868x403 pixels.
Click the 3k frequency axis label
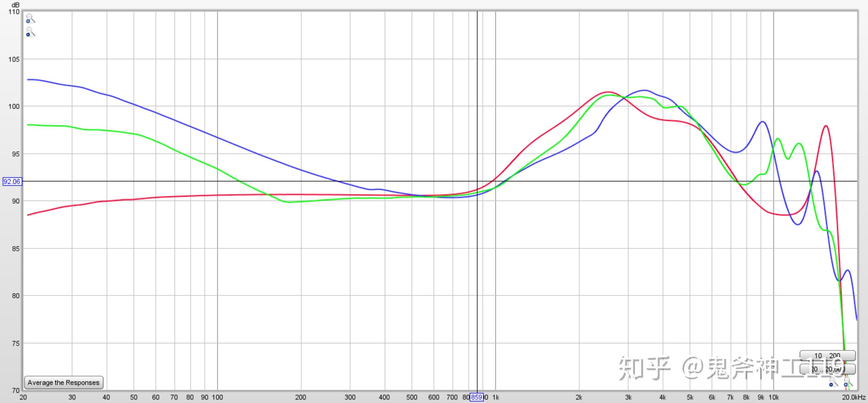[x=628, y=397]
